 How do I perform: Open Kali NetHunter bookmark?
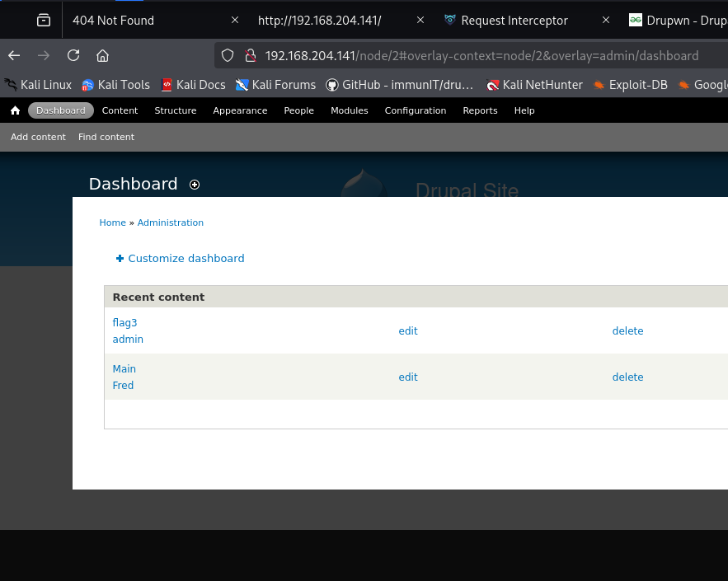[x=534, y=84]
